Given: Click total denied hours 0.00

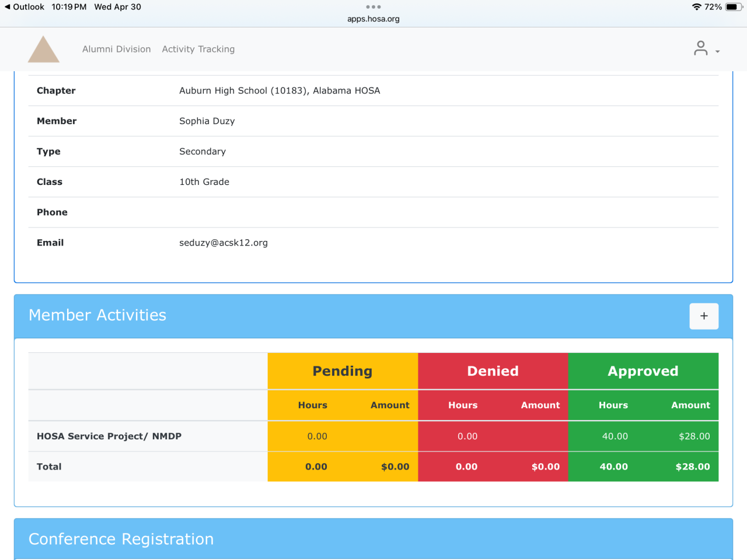Looking at the screenshot, I should (x=467, y=467).
